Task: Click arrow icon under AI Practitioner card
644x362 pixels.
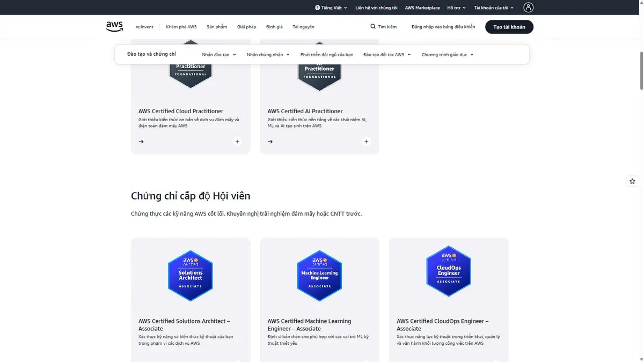Action: (270, 142)
